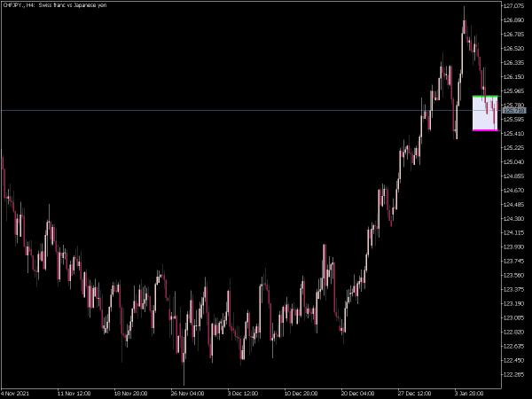Click the 3 Jan 20:00 time label
Image resolution: width=532 pixels, height=399 pixels.
point(469,392)
